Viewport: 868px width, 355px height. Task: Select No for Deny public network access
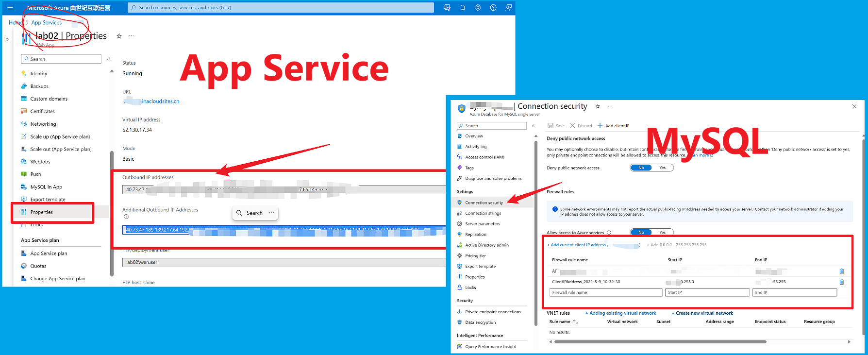tap(641, 168)
